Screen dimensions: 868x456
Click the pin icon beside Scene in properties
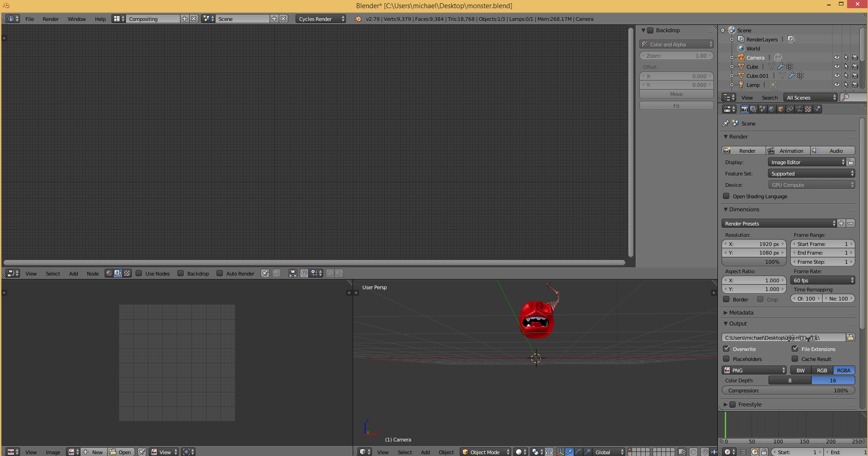coord(726,123)
